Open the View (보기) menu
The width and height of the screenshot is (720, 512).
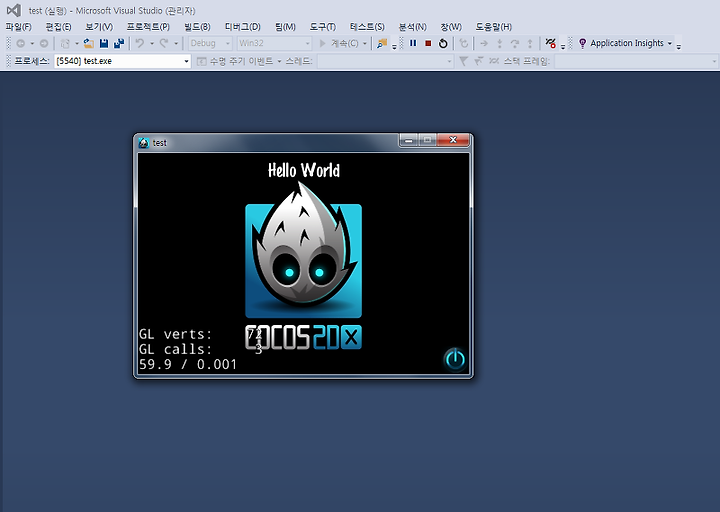(99, 27)
